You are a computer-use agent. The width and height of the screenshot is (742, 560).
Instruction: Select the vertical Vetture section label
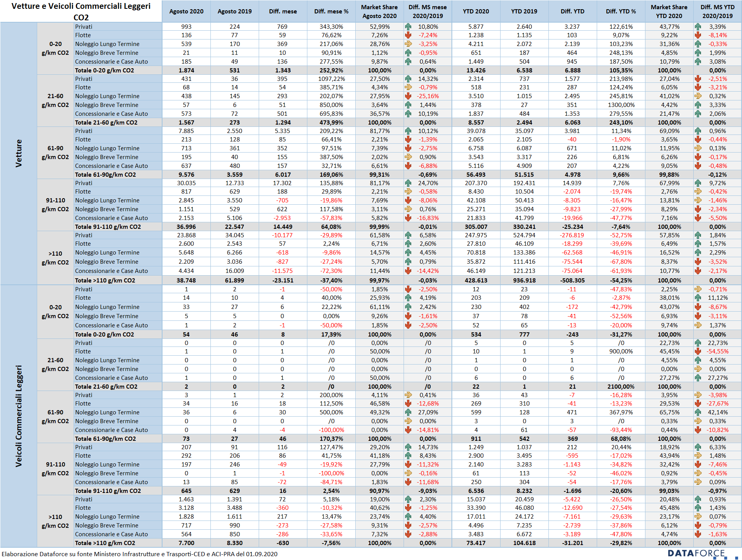tap(18, 153)
